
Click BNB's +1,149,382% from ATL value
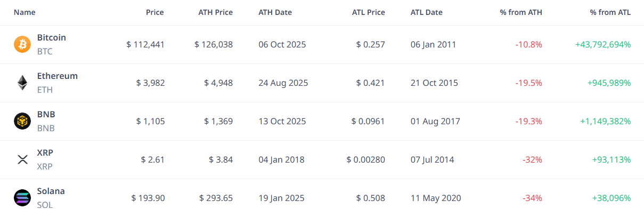pyautogui.click(x=605, y=122)
